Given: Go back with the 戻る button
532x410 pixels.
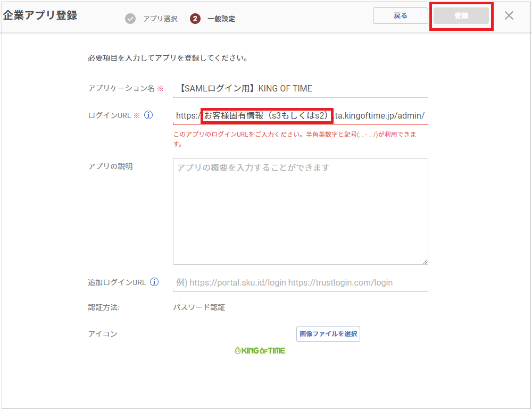Looking at the screenshot, I should click(x=401, y=15).
